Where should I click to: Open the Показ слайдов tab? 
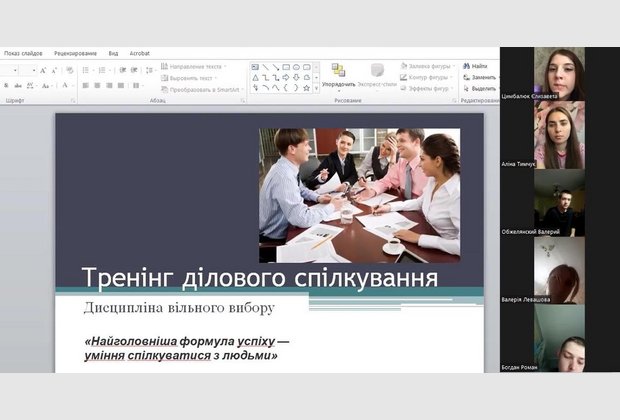[23, 53]
